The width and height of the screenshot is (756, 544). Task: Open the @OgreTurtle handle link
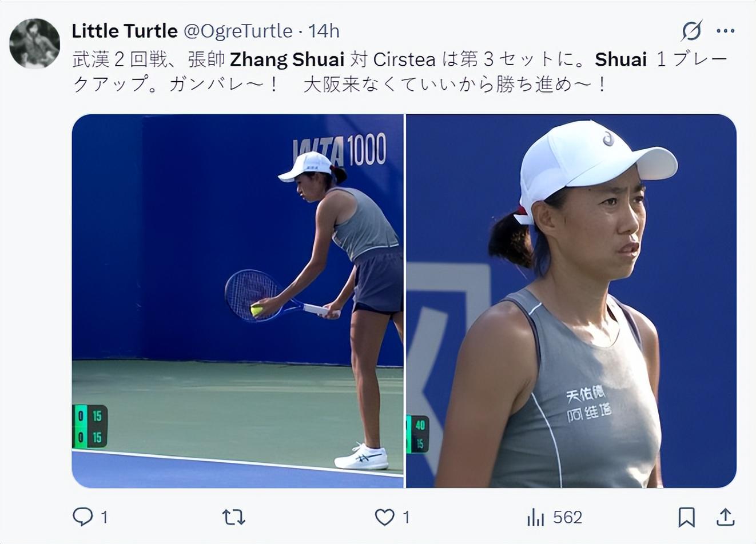tap(238, 31)
